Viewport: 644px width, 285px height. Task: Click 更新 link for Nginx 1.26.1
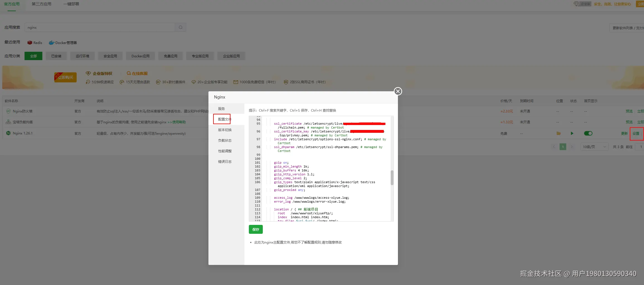(624, 133)
